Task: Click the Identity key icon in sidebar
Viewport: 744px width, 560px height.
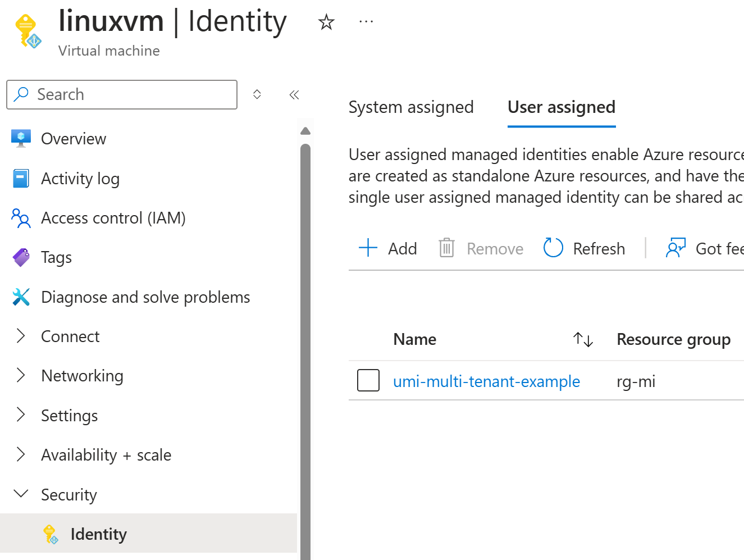Action: [x=51, y=534]
